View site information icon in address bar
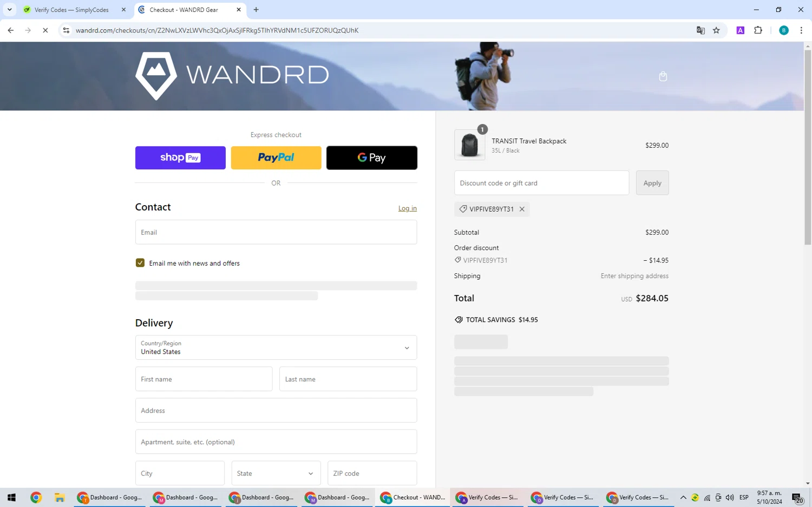This screenshot has width=812, height=507. (66, 30)
